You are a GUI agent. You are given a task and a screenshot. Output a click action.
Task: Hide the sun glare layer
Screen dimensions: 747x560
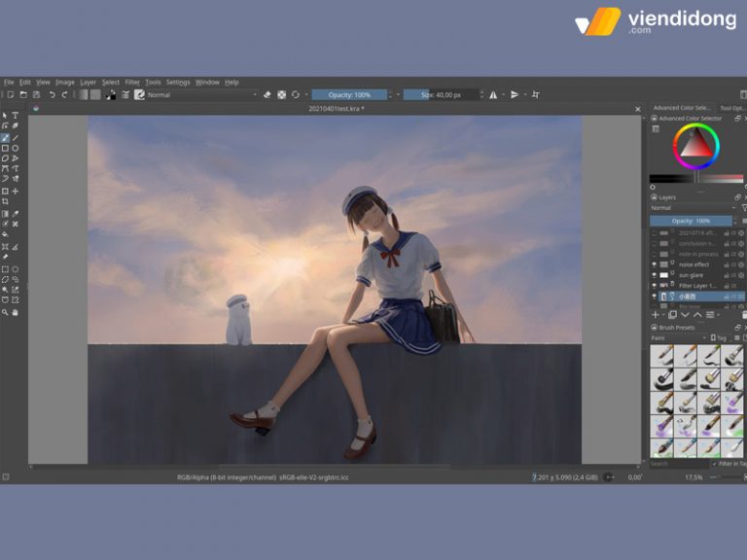point(654,275)
